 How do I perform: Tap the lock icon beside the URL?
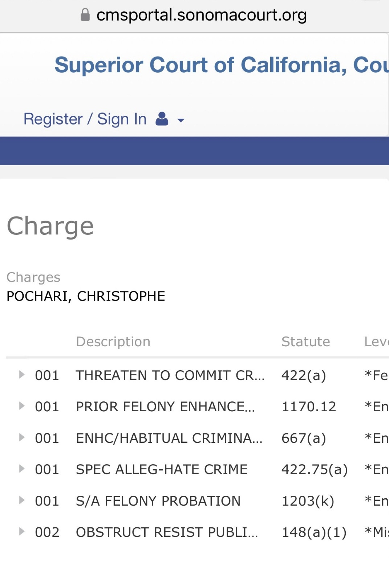pos(85,15)
